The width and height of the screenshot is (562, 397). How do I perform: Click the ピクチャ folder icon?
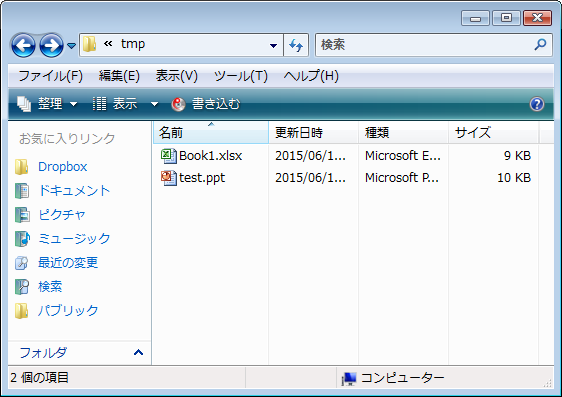pos(22,215)
